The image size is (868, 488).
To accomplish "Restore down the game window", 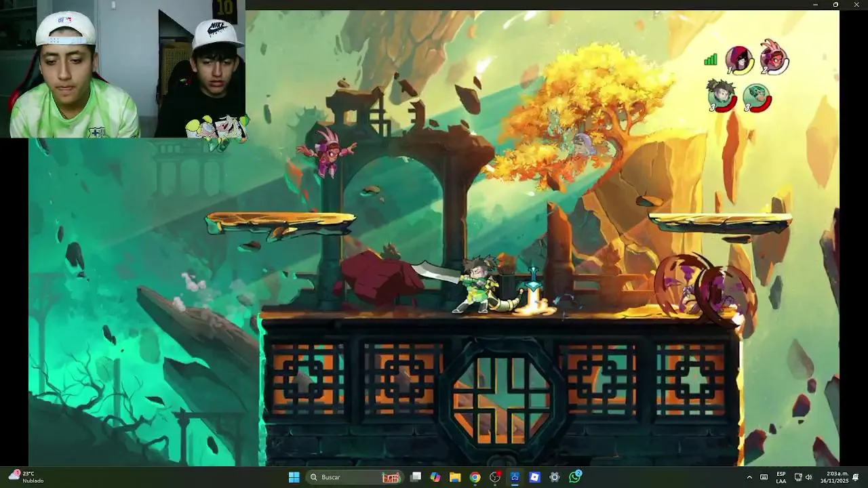I will click(x=835, y=5).
